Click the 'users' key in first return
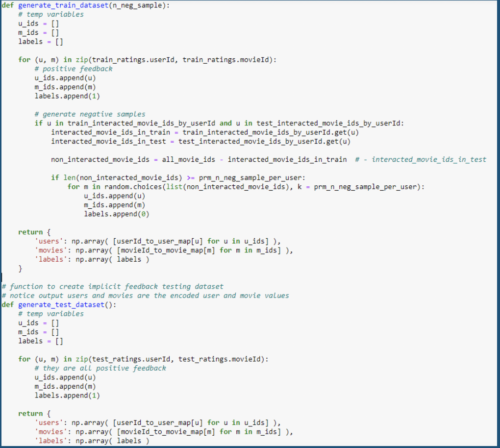The height and width of the screenshot is (448, 500). click(49, 241)
